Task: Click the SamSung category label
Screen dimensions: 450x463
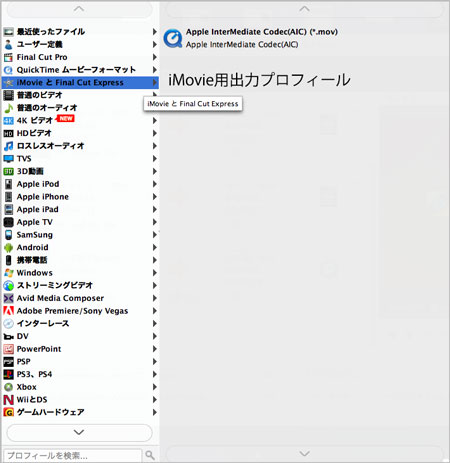Action: [x=35, y=235]
